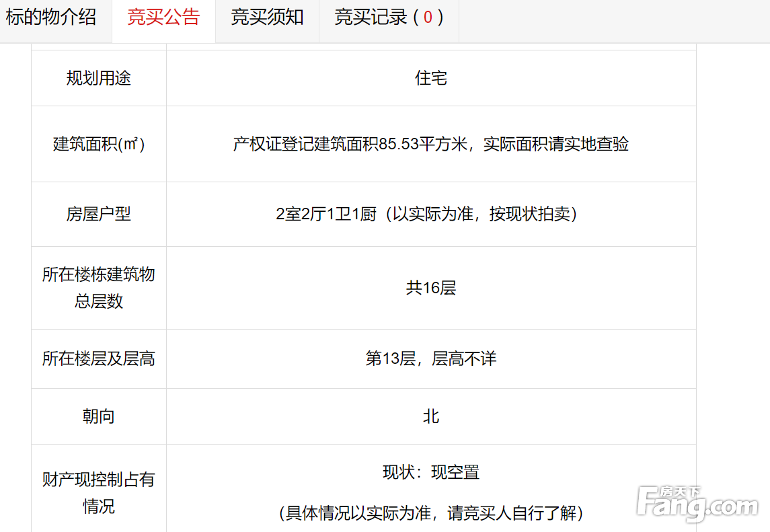
Task: Click the 第13层，层高不详 text
Action: (x=431, y=359)
